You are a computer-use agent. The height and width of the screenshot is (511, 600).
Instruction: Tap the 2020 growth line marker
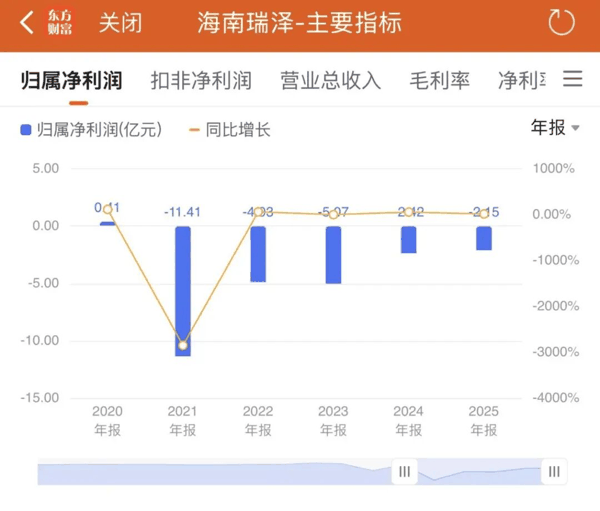[108, 209]
